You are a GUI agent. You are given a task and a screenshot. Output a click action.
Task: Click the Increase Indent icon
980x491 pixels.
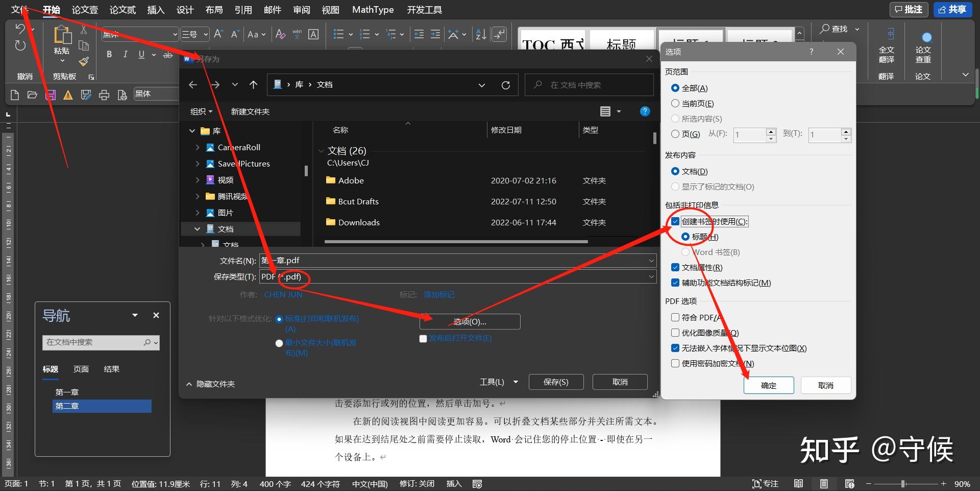[x=435, y=34]
